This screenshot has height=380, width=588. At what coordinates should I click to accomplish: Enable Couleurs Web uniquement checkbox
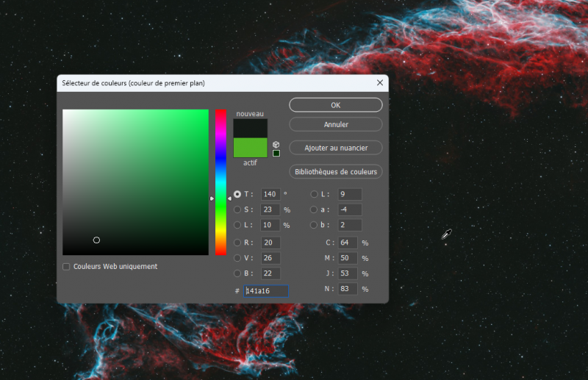[x=66, y=267]
